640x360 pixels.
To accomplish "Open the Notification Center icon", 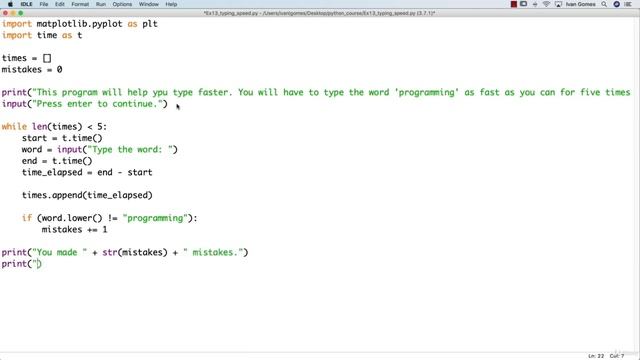I will 629,4.
